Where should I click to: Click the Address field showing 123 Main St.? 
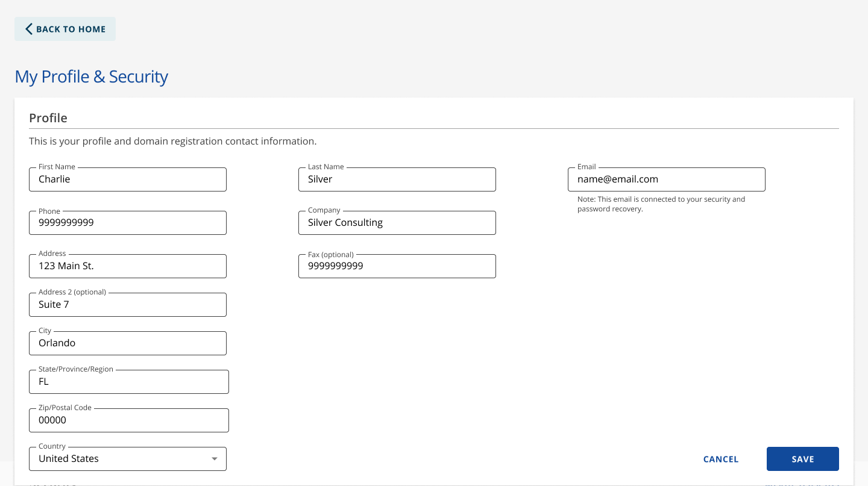(x=128, y=266)
